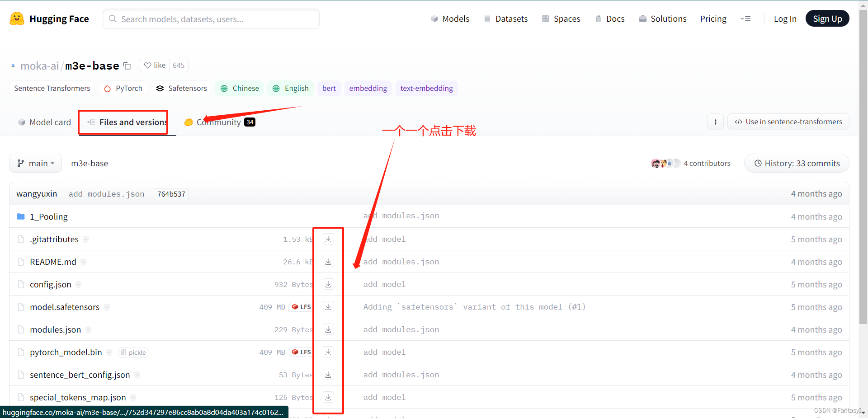Open the three-dot more options menu

tap(715, 122)
